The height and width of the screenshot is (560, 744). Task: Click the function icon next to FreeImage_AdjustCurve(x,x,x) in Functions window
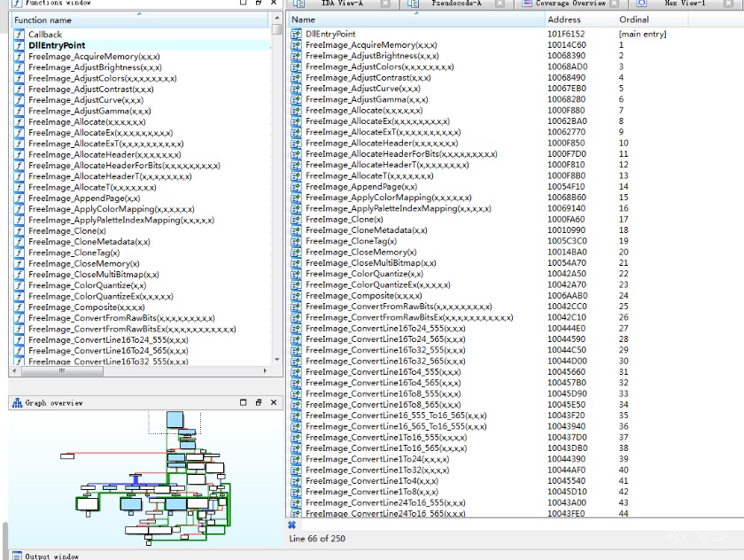click(19, 100)
